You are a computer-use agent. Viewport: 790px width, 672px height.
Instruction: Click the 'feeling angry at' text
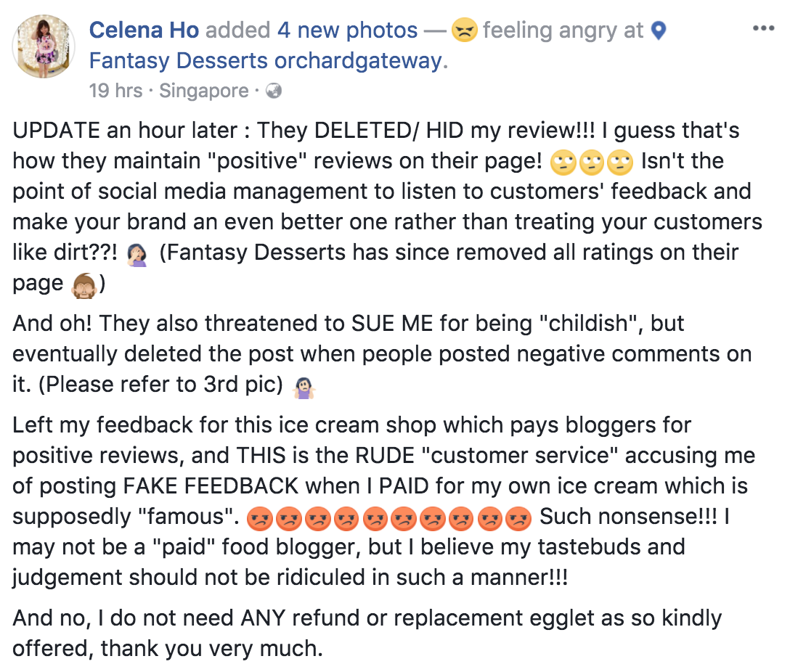tap(563, 30)
